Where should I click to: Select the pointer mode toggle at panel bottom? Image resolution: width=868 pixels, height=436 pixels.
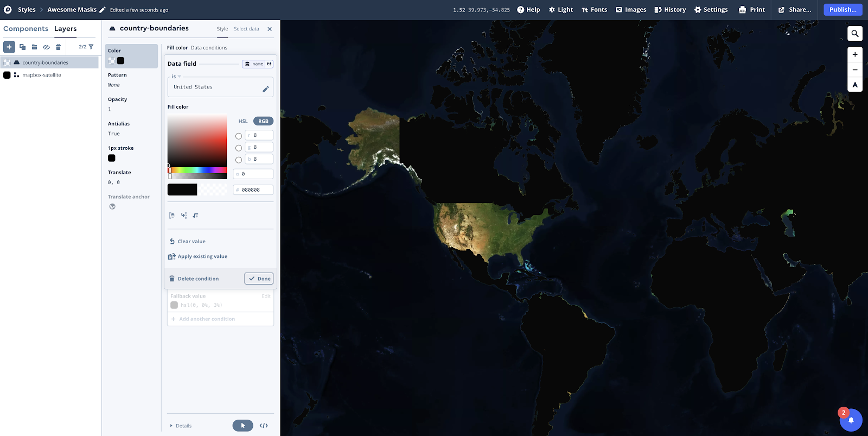(243, 426)
